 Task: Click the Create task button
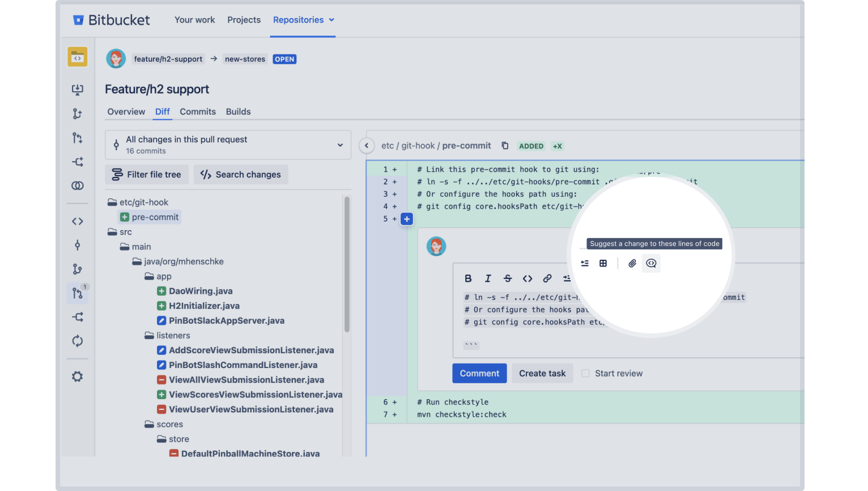pyautogui.click(x=542, y=373)
